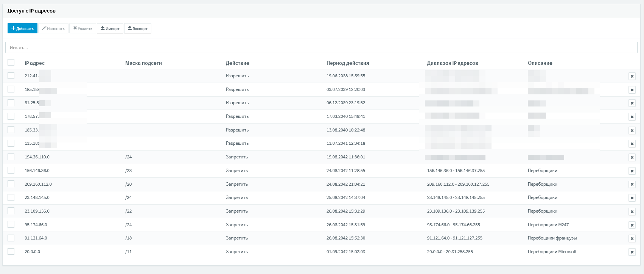Click Запретить in the 20.0.0.0 row

coord(237,252)
